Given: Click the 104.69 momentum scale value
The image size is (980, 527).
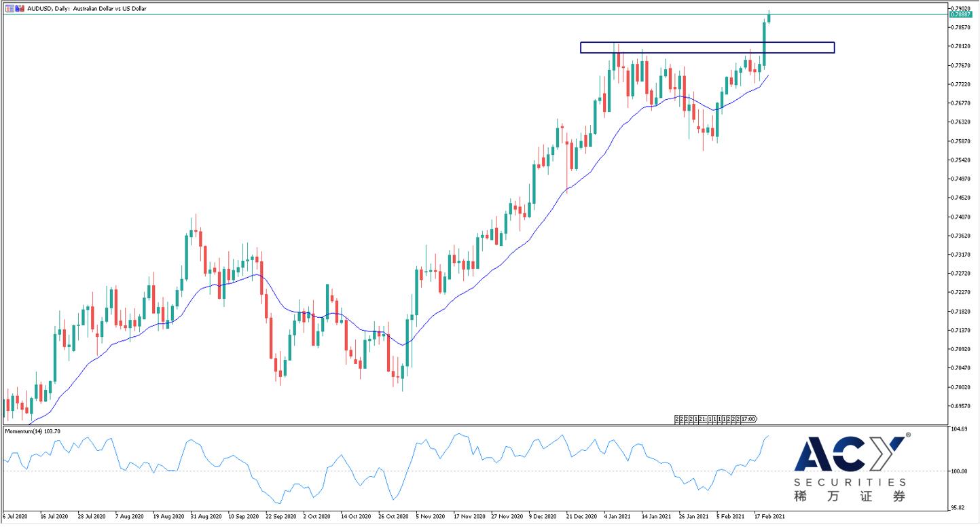Looking at the screenshot, I should (961, 430).
